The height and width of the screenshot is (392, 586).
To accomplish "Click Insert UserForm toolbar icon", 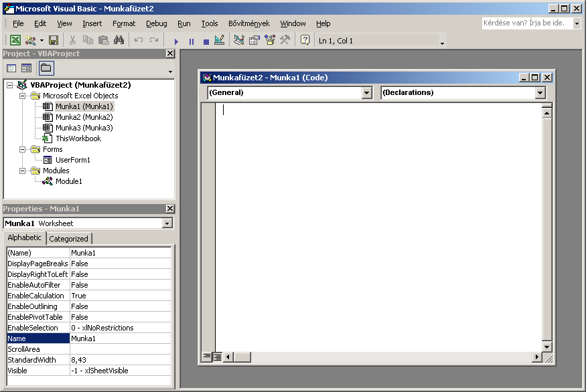I will [31, 40].
